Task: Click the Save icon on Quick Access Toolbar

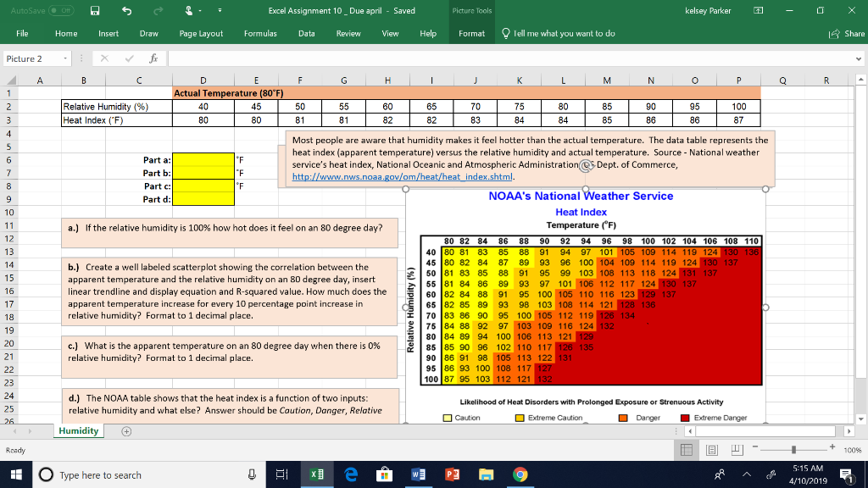Action: click(x=93, y=10)
